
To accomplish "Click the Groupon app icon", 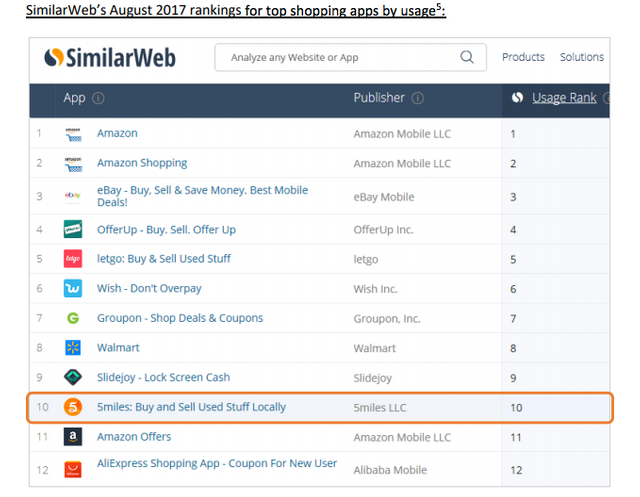I will tap(72, 318).
